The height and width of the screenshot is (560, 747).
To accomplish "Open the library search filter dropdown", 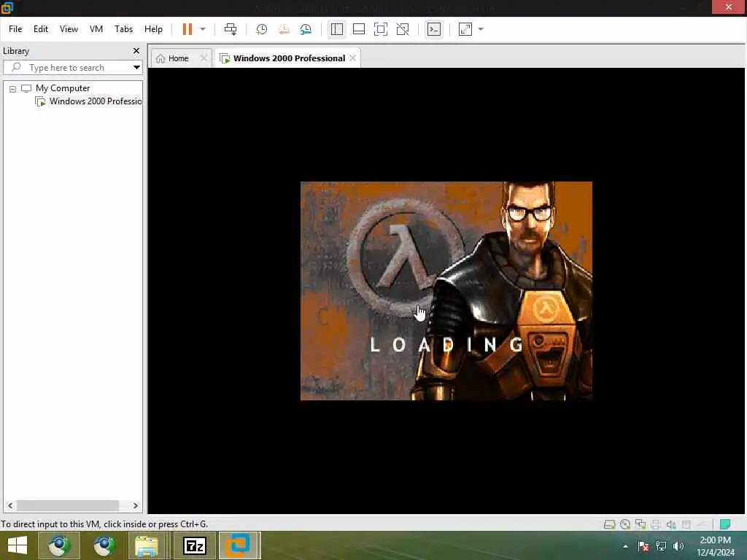I will point(136,67).
